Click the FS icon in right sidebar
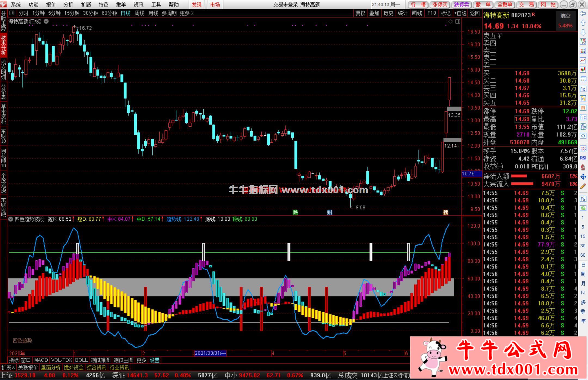This screenshot has width=588, height=380. pyautogui.click(x=583, y=199)
